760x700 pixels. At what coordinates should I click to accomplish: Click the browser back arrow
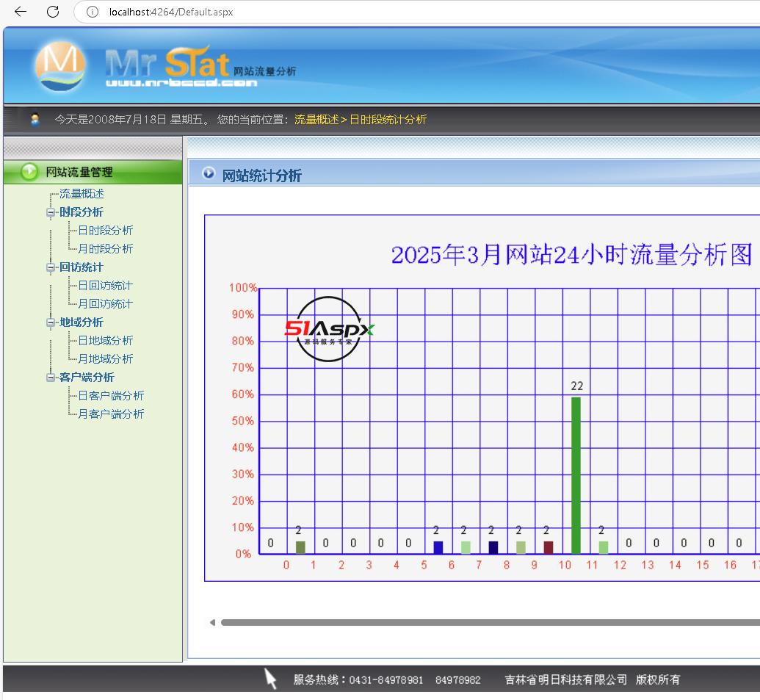click(x=21, y=12)
